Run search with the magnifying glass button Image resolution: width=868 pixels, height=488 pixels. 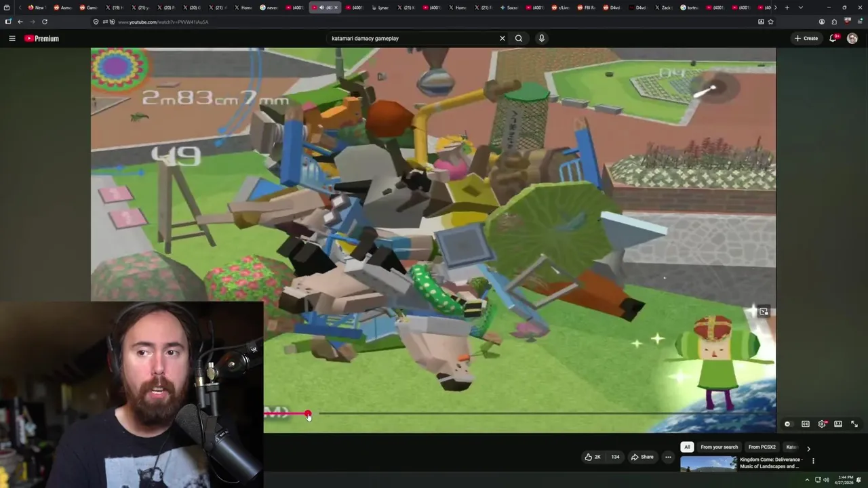(x=519, y=39)
